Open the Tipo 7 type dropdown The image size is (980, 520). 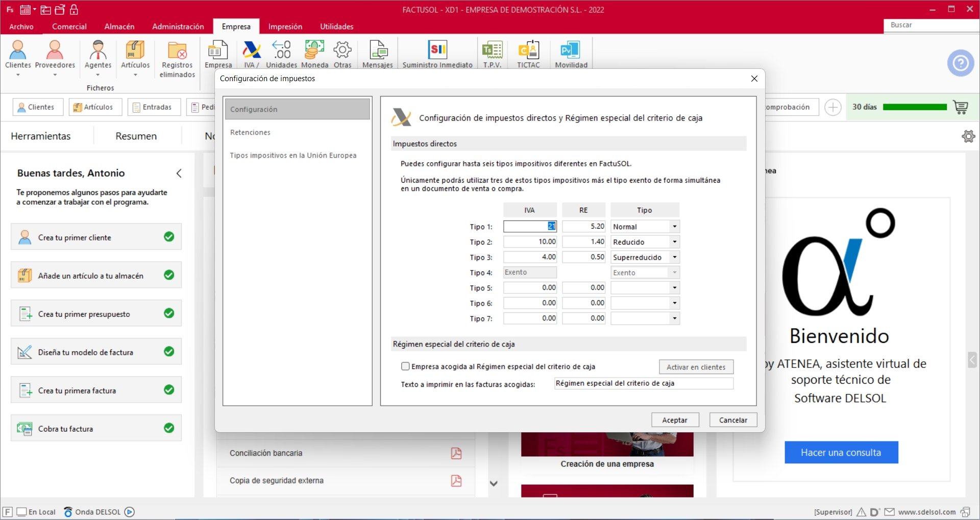pyautogui.click(x=674, y=318)
